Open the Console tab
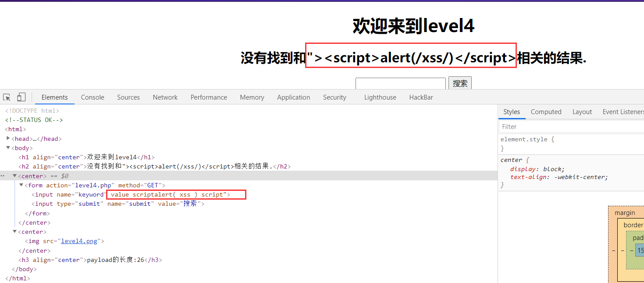Image resolution: width=644 pixels, height=283 pixels. tap(93, 97)
